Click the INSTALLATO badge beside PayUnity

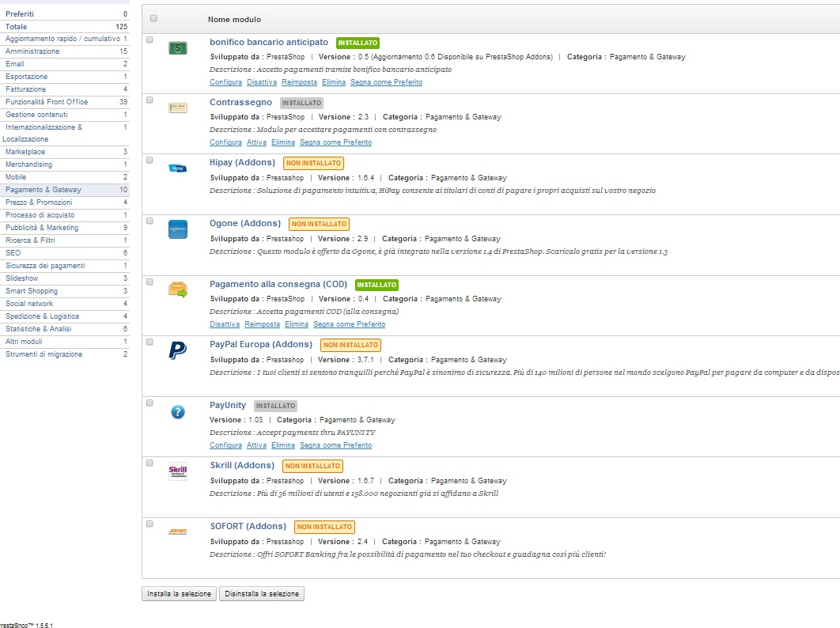(275, 407)
